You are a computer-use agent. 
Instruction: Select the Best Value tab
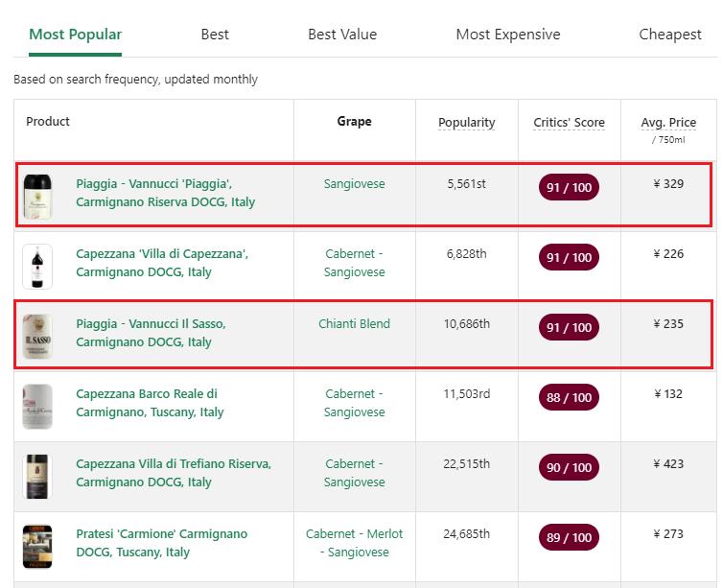pyautogui.click(x=342, y=35)
